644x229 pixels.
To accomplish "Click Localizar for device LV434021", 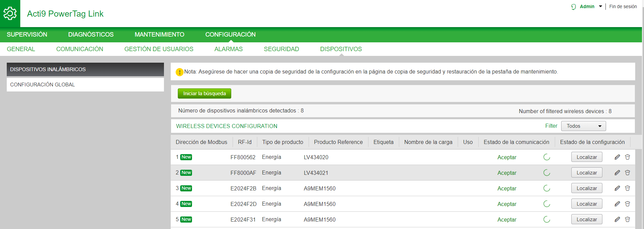I will point(587,173).
